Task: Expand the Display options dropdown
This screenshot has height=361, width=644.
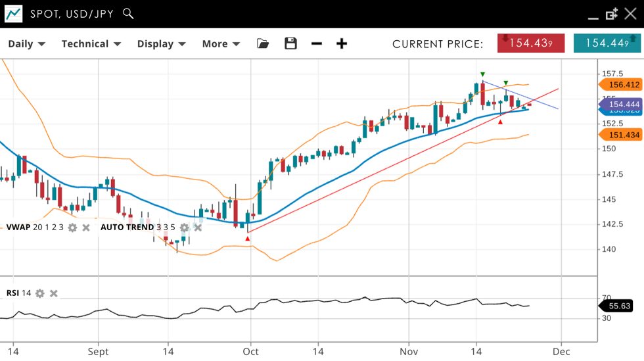Action: click(x=161, y=43)
